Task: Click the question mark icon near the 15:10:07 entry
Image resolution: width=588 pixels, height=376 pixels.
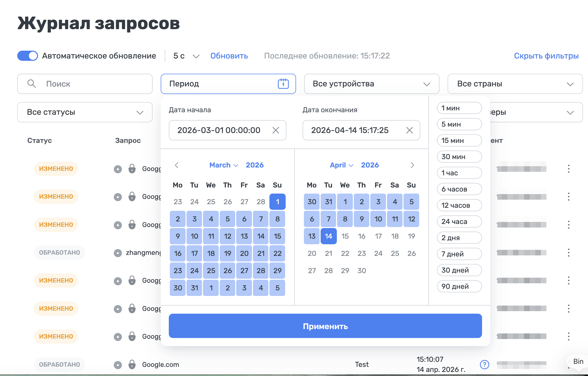Action: [485, 365]
